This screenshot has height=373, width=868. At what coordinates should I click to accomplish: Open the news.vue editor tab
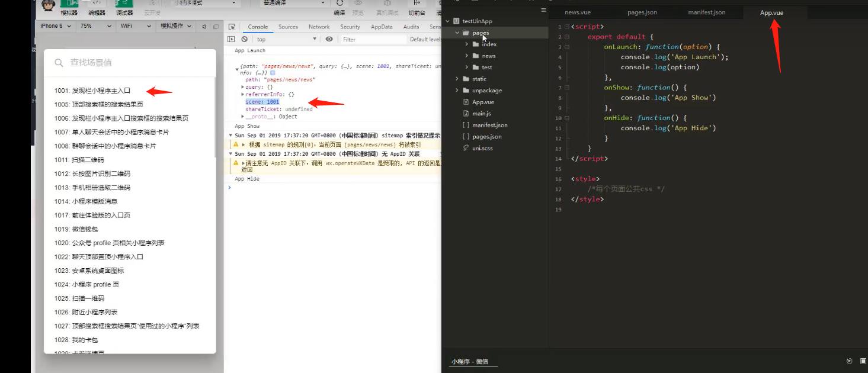tap(578, 12)
